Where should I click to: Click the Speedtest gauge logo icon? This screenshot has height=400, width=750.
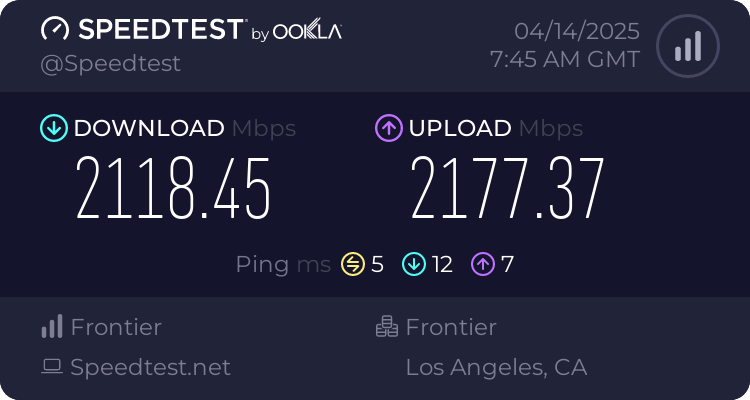pos(56,30)
